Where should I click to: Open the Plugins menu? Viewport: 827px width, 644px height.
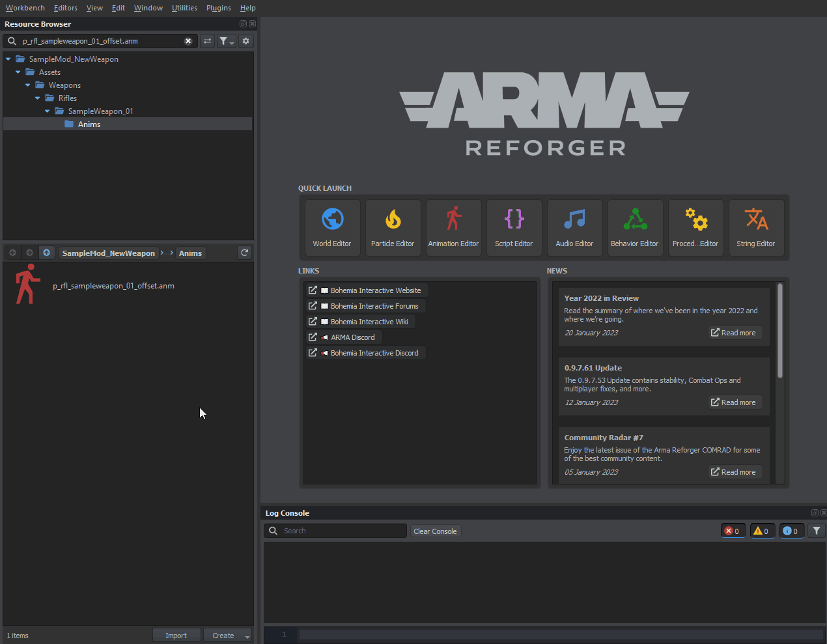219,8
